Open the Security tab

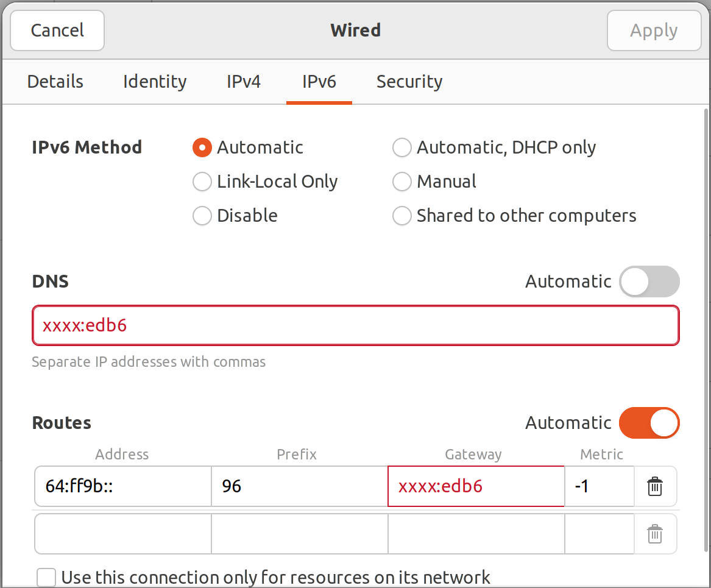coord(409,82)
